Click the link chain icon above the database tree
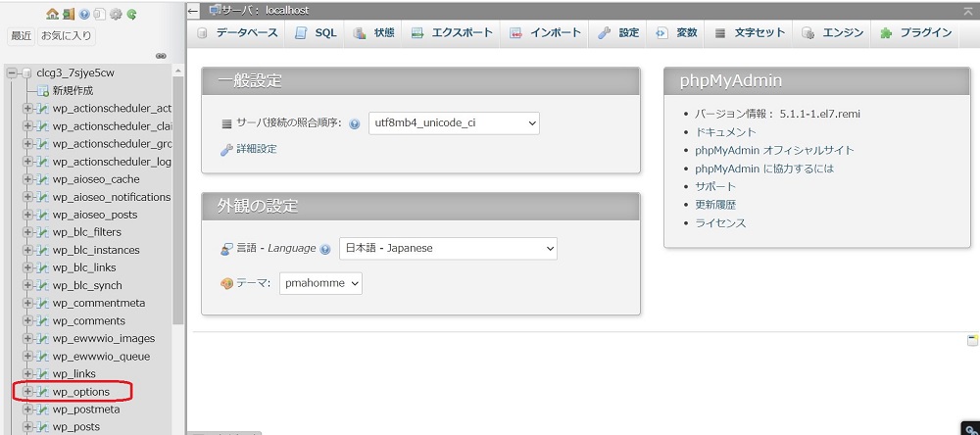980x435 pixels. pyautogui.click(x=161, y=56)
